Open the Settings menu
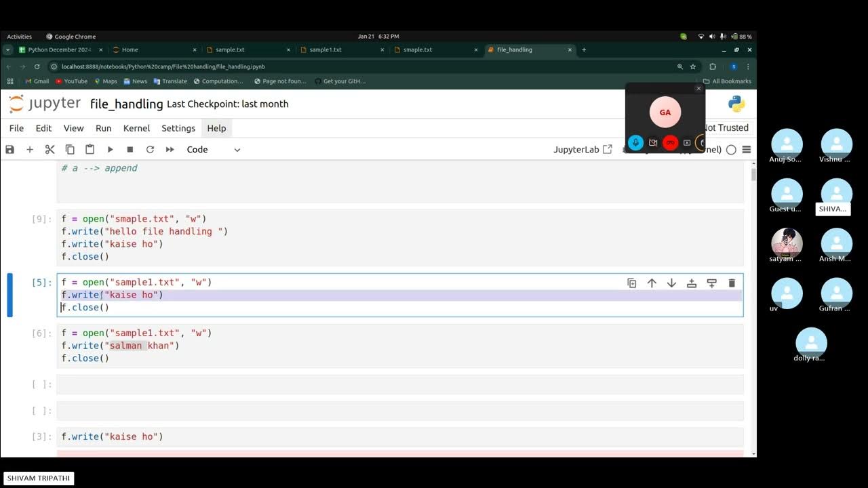This screenshot has width=868, height=488. tap(178, 128)
